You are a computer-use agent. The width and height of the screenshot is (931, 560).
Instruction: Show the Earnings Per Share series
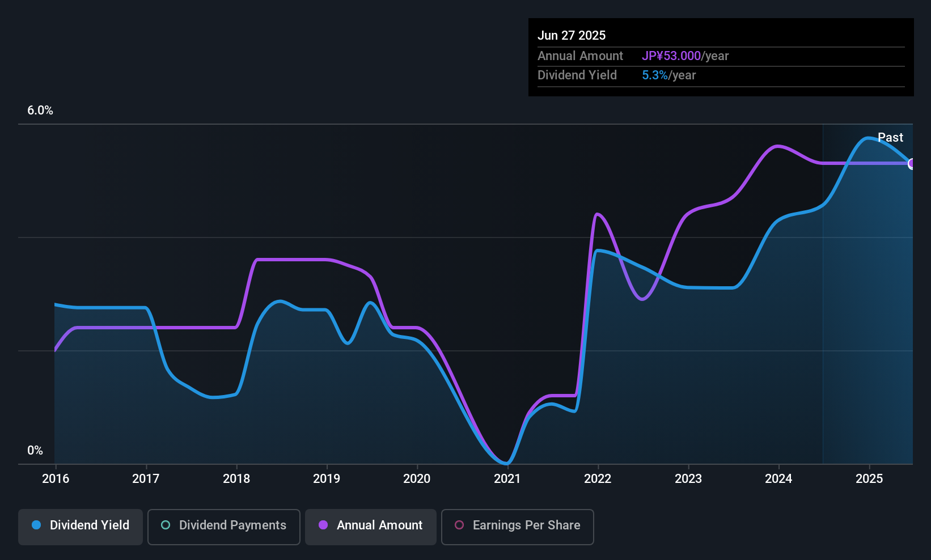click(x=517, y=526)
